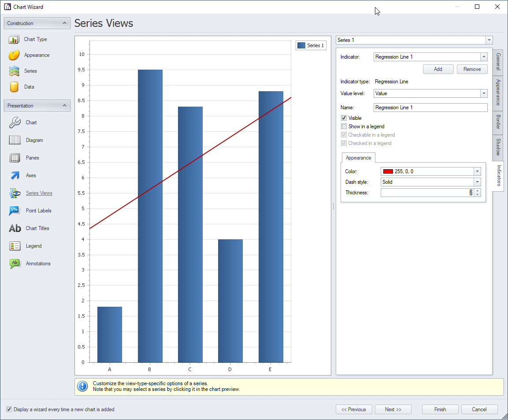Image resolution: width=508 pixels, height=420 pixels.
Task: Select the Axes arrow icon
Action: click(14, 175)
